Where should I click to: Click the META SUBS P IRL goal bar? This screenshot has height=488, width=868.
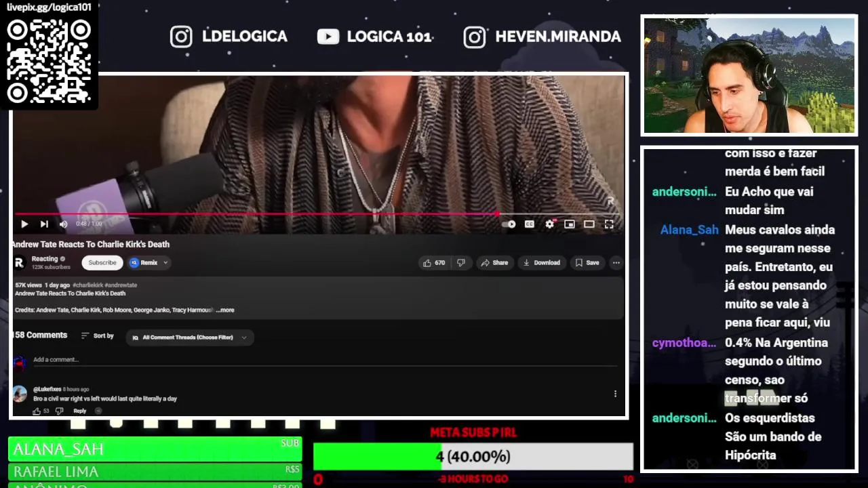point(473,457)
